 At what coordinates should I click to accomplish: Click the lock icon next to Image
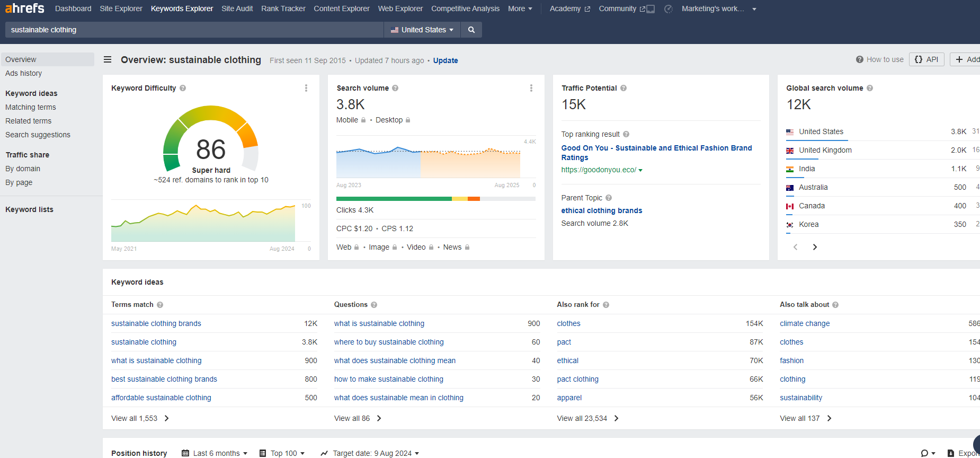[395, 248]
